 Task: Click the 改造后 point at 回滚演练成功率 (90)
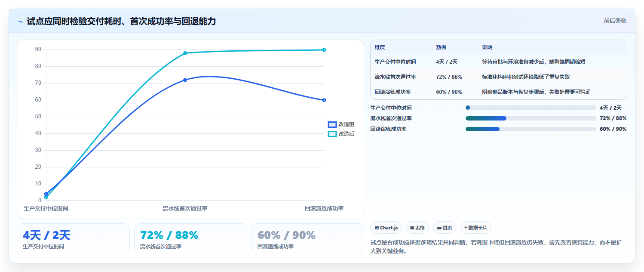[x=324, y=50]
